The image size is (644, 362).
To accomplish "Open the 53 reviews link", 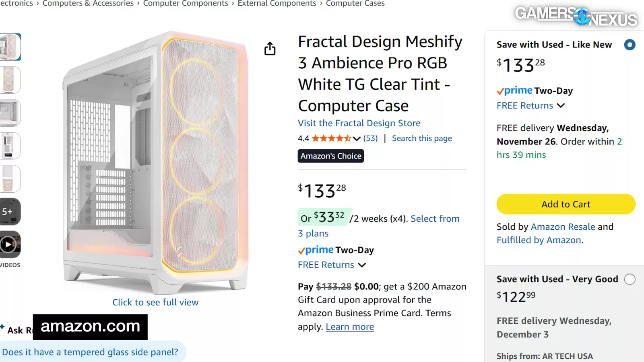I will [x=370, y=138].
